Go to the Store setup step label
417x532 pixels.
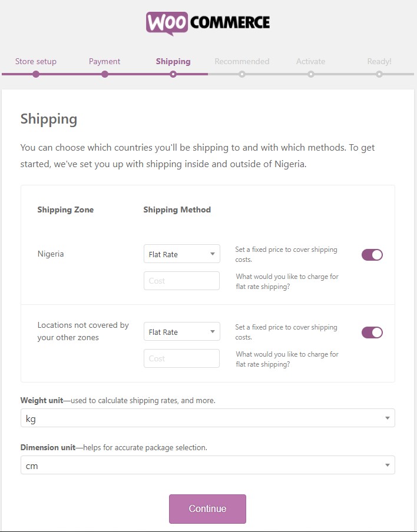(36, 61)
